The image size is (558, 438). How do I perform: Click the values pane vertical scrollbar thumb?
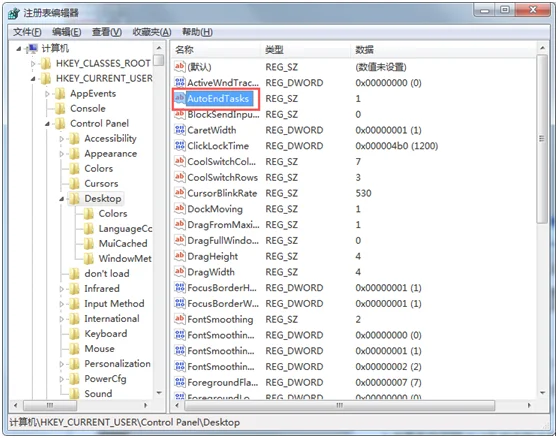[x=542, y=139]
